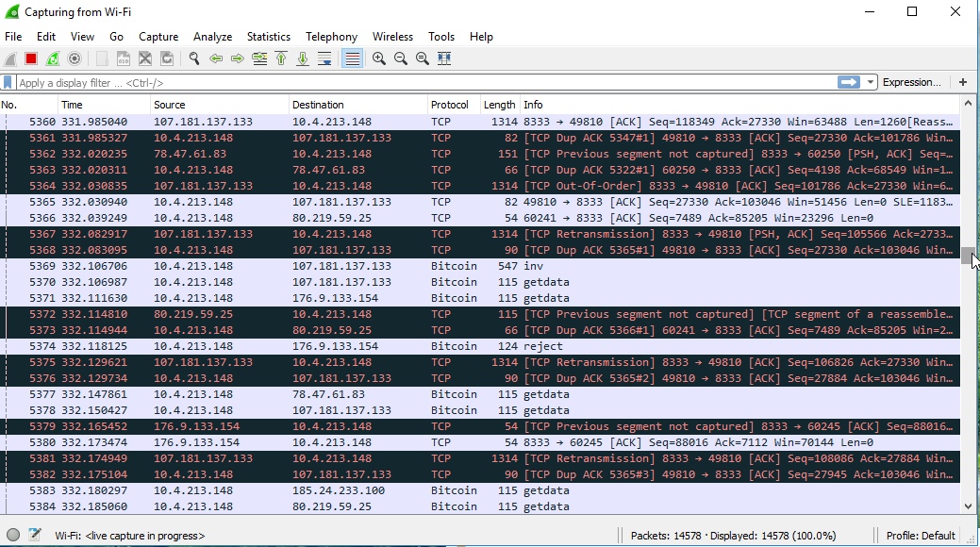The image size is (980, 547).
Task: Jump to the last packet
Action: tap(303, 58)
